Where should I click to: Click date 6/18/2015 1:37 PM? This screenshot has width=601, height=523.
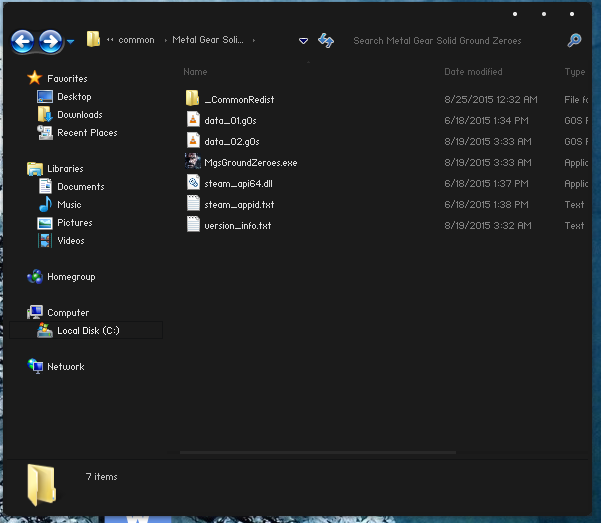[x=486, y=184]
